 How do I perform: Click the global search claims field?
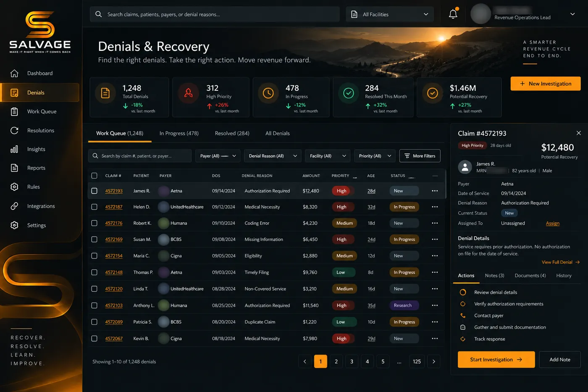215,14
